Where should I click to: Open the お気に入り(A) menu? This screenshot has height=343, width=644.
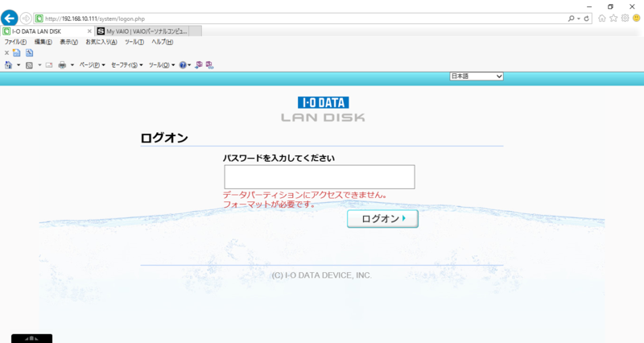click(101, 42)
